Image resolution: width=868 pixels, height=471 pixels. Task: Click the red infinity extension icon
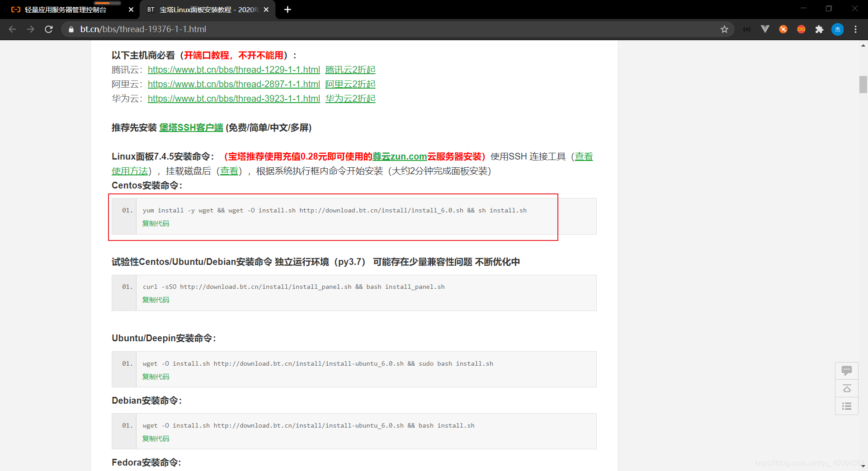click(x=801, y=29)
